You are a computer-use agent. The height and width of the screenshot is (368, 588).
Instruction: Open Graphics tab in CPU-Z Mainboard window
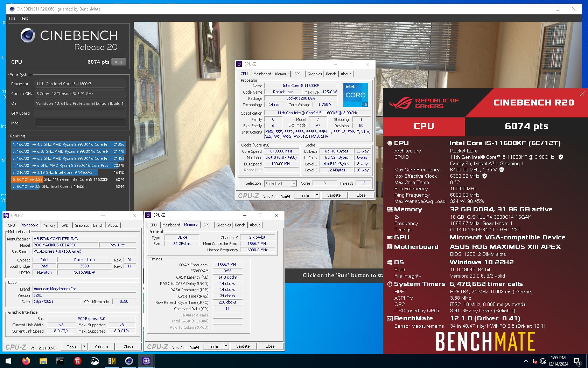pyautogui.click(x=82, y=225)
